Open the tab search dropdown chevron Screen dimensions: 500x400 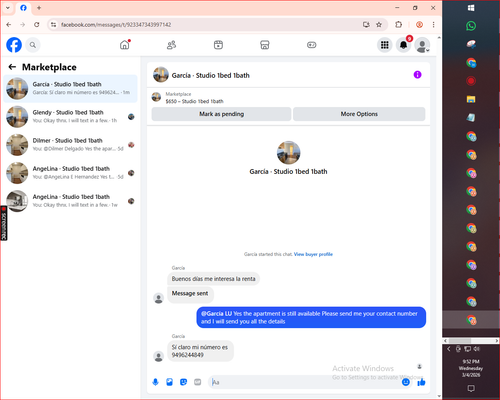point(8,8)
